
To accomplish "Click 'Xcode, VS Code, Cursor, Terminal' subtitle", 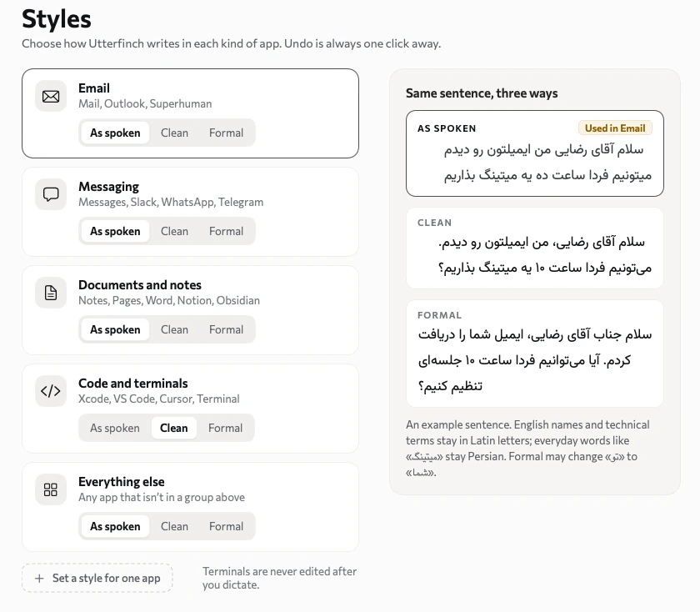I will pos(159,399).
